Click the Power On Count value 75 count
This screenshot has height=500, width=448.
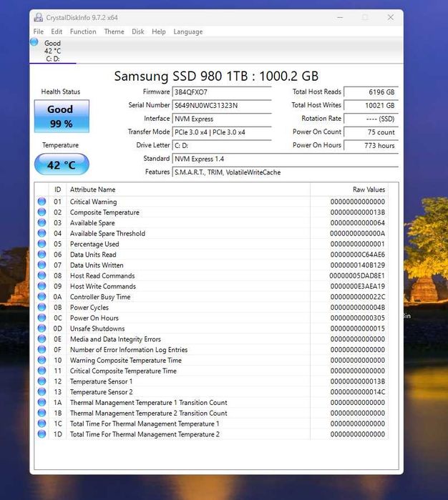pos(371,132)
